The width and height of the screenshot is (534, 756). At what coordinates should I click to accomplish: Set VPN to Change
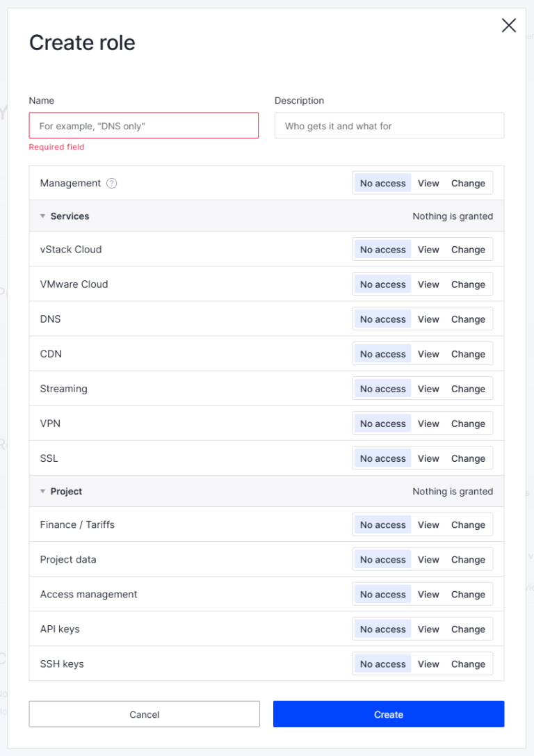tap(468, 424)
